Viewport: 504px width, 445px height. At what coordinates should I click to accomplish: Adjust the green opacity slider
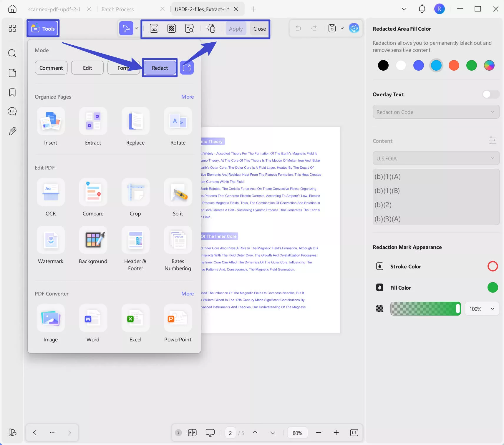pos(425,309)
